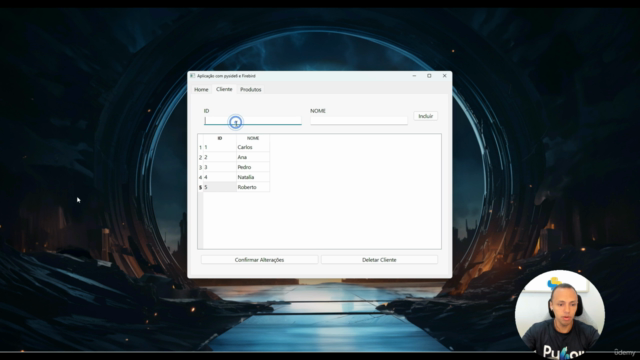Viewport: 640px width, 360px height.
Task: Click the NOME column header
Action: (253, 138)
